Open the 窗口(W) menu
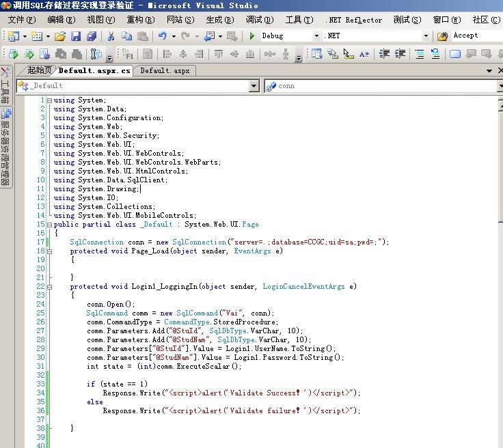 [x=447, y=20]
